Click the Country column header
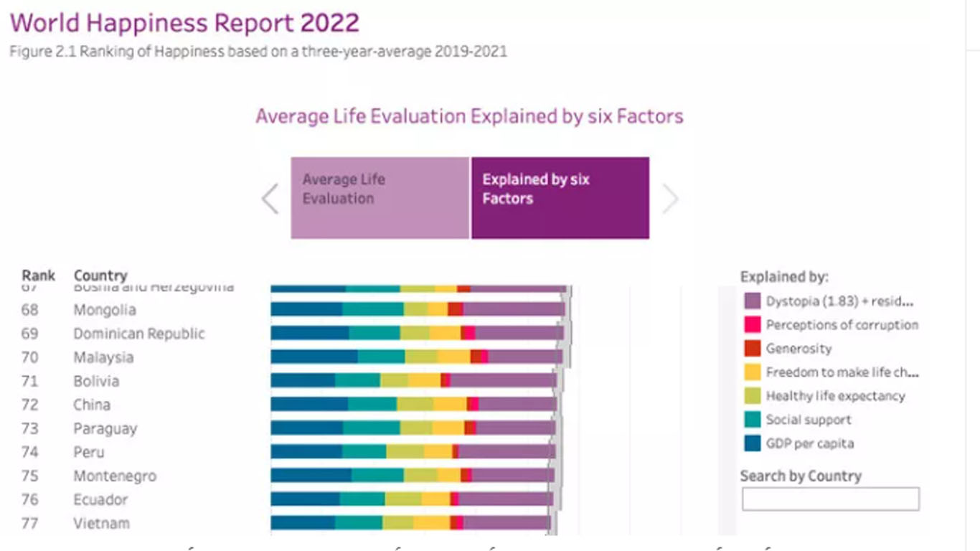The image size is (980, 551). [x=100, y=276]
